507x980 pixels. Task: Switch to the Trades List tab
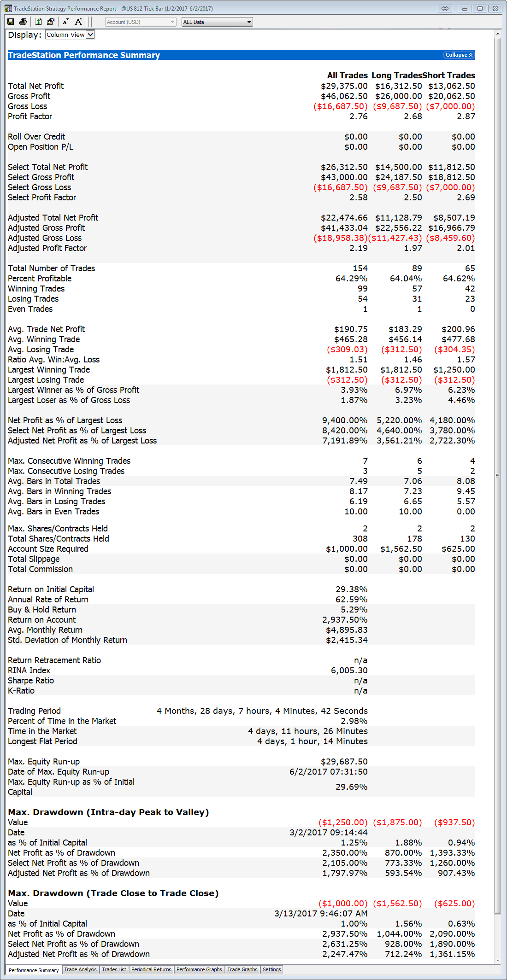click(114, 969)
